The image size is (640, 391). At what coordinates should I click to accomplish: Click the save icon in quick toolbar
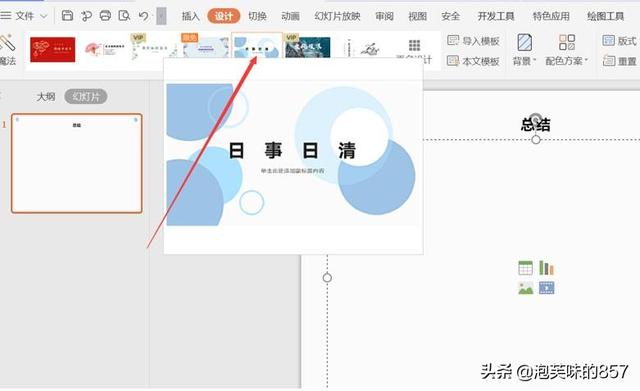coord(67,16)
